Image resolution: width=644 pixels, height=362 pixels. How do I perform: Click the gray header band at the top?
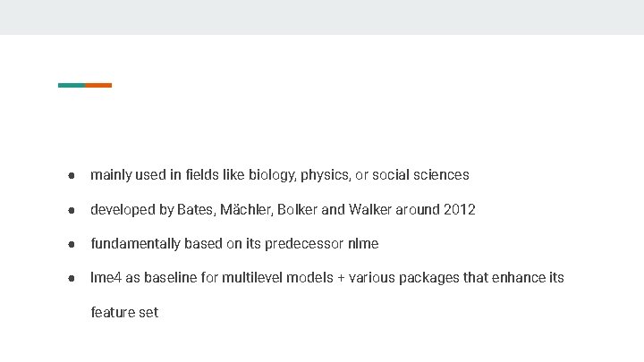(x=322, y=17)
